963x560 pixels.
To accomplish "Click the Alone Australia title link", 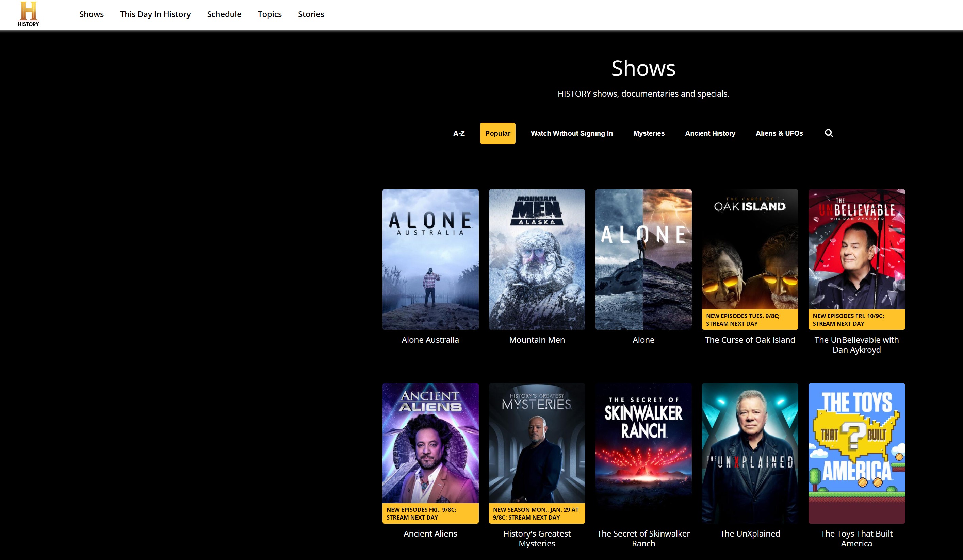I will tap(430, 340).
